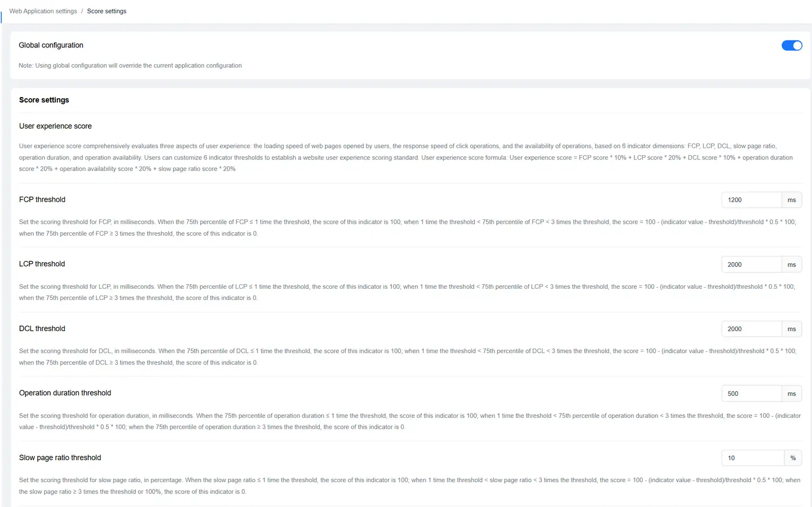Viewport: 812px width, 507px height.
Task: Click the DCL threshold input field
Action: pos(751,329)
